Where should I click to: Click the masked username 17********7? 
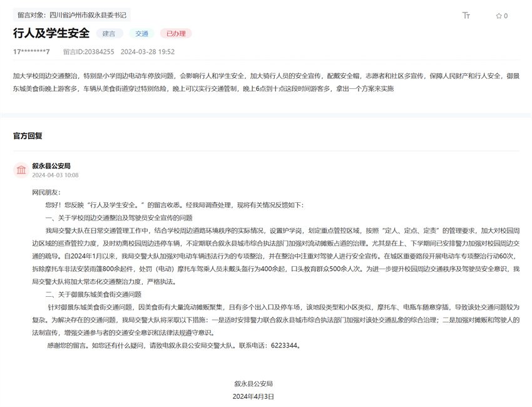pyautogui.click(x=31, y=51)
